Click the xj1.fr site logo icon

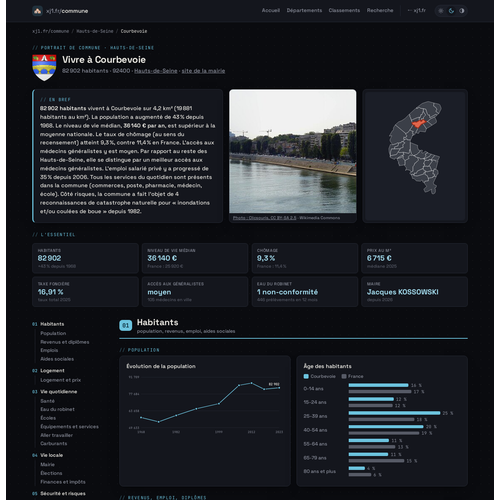pyautogui.click(x=37, y=11)
